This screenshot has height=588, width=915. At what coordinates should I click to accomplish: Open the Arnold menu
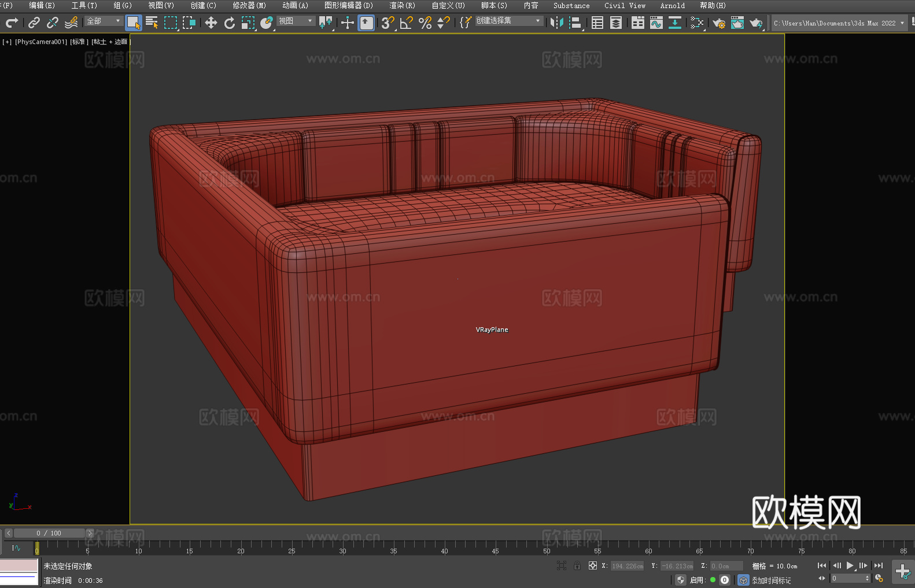coord(672,5)
